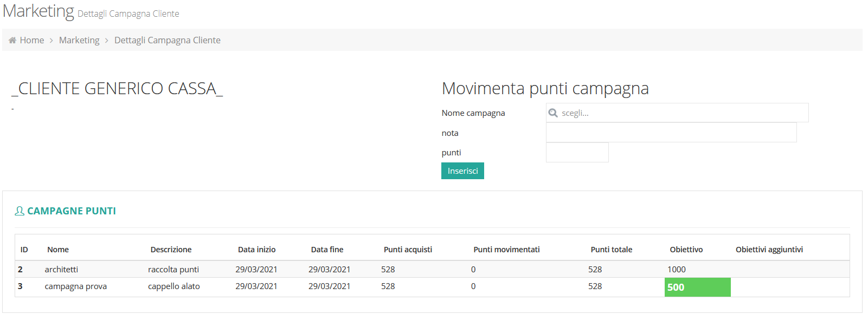
Task: Click the Data inizio column header
Action: click(256, 250)
